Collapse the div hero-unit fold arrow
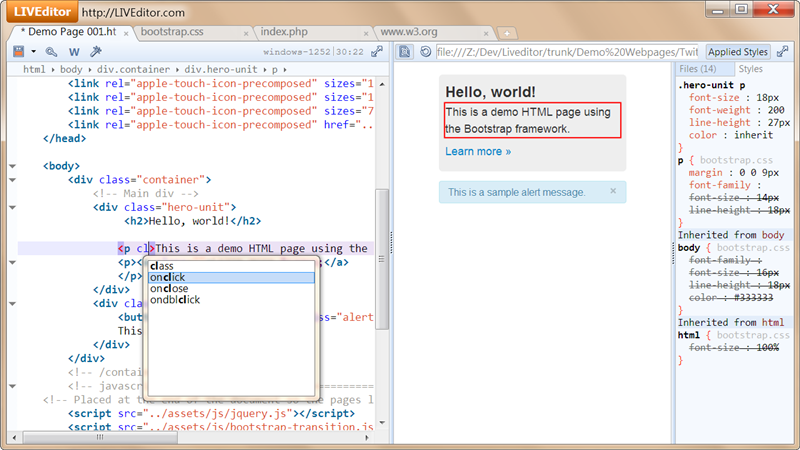Viewport: 800px width, 450px height. point(12,207)
